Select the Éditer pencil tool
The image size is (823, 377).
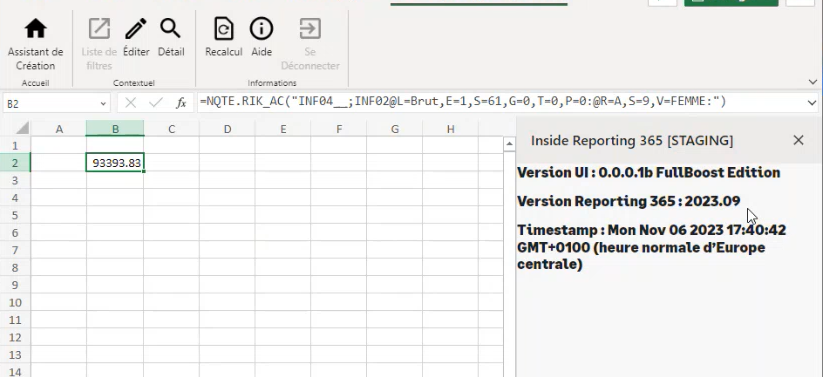pyautogui.click(x=136, y=29)
